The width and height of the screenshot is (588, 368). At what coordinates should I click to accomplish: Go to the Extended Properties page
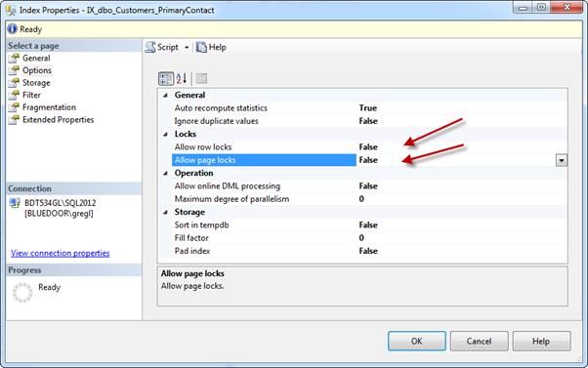click(59, 120)
